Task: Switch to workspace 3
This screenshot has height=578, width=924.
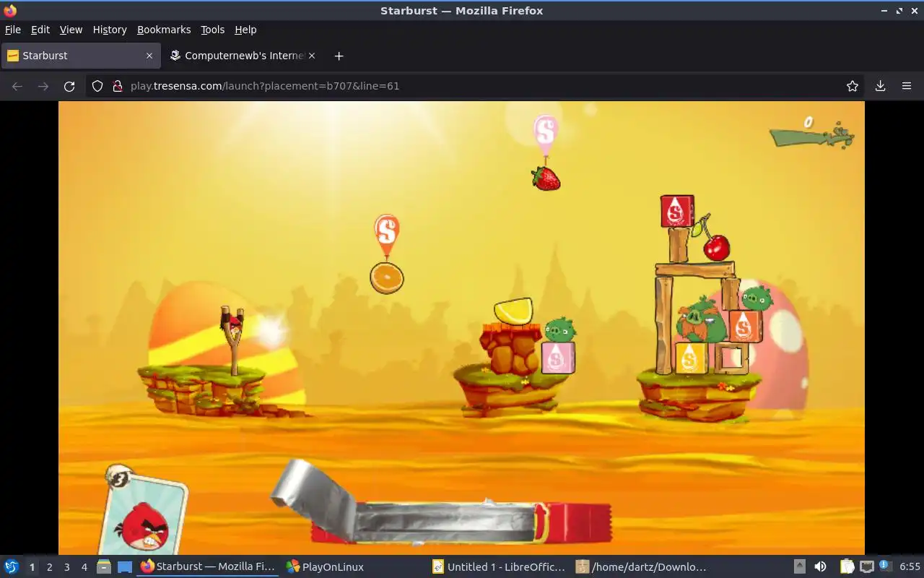Action: (66, 567)
